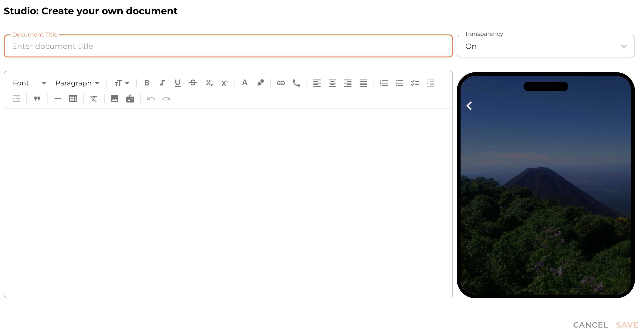644x329 pixels.
Task: Open the font size dropdown
Action: coord(121,83)
